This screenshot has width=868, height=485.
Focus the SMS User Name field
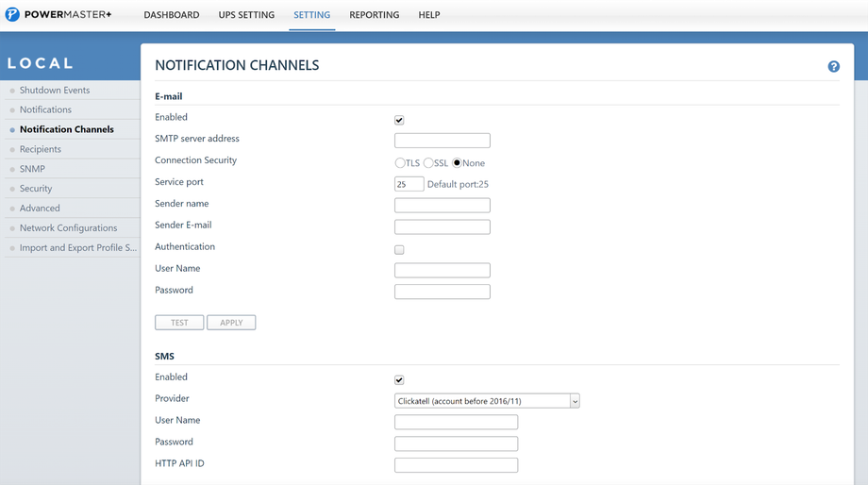pos(456,423)
